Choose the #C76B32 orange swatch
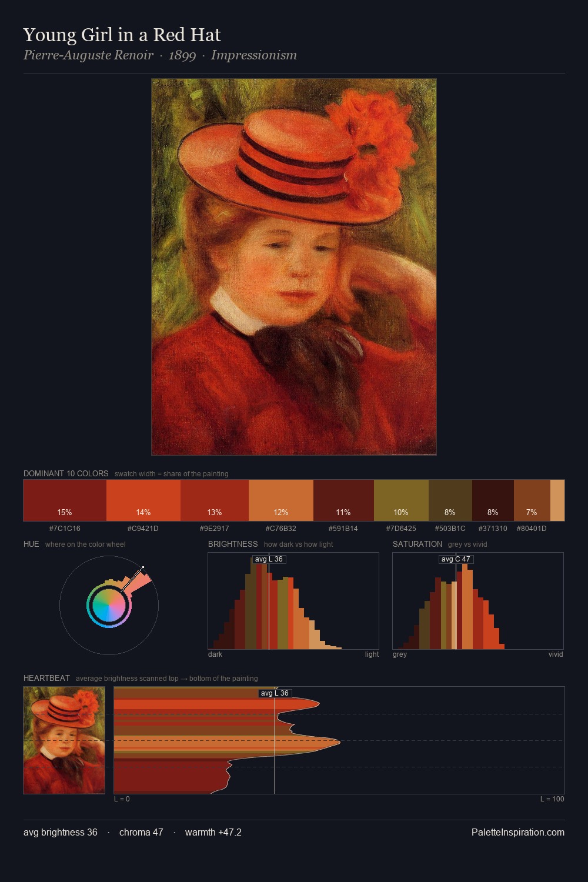Viewport: 588px width, 882px height. click(x=281, y=500)
